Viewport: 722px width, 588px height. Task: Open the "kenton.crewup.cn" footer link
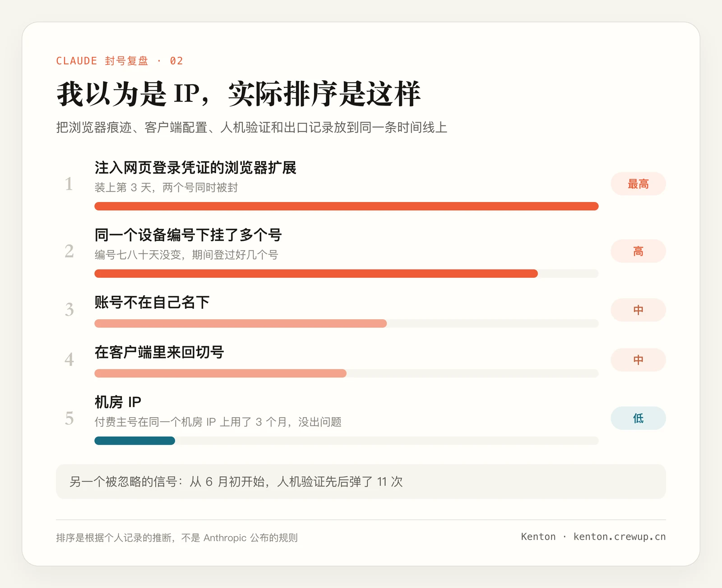tap(620, 537)
